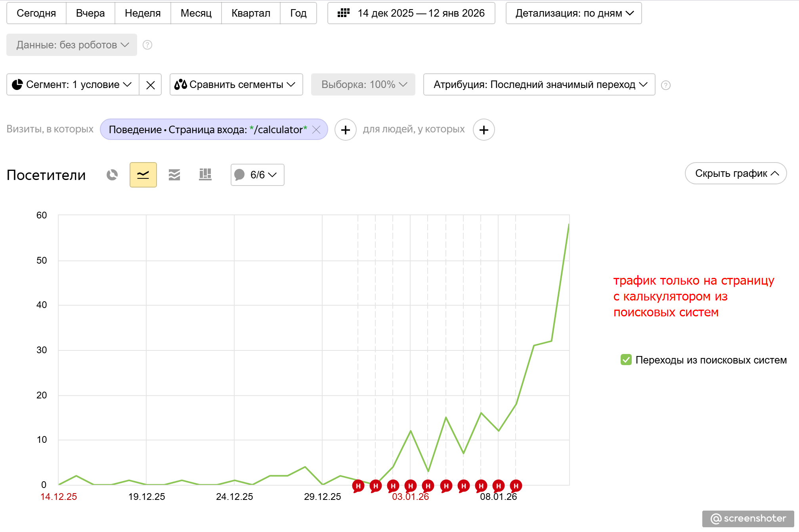The height and width of the screenshot is (532, 799).
Task: Switch to stacked area chart icon
Action: pyautogui.click(x=174, y=175)
